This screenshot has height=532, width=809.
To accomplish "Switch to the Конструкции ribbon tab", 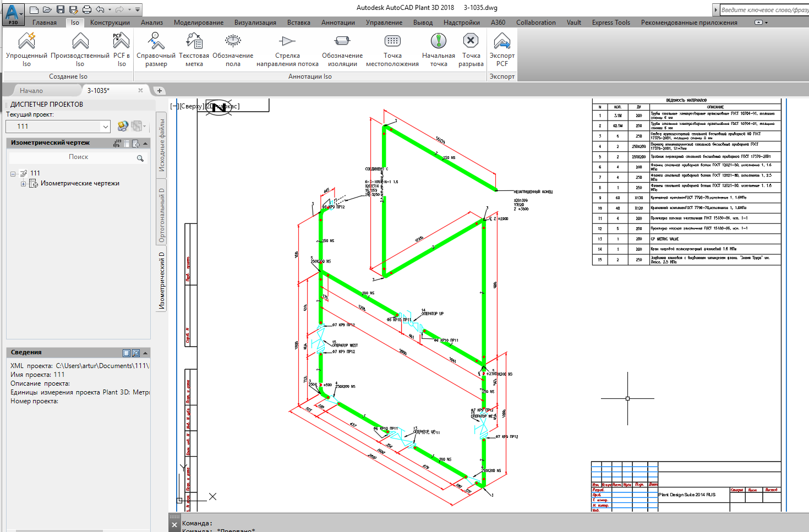I will click(110, 23).
